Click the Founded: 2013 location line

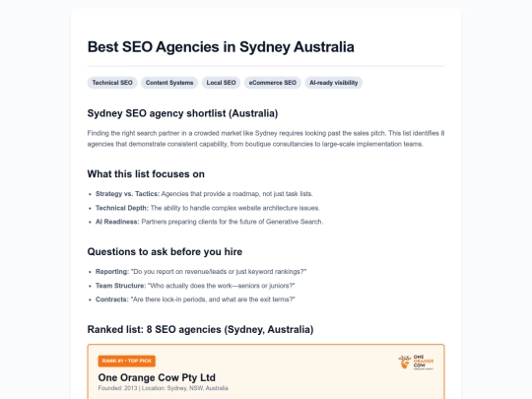163,388
